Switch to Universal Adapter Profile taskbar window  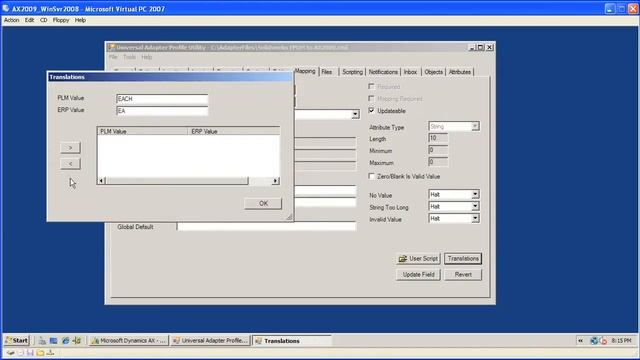[210, 340]
